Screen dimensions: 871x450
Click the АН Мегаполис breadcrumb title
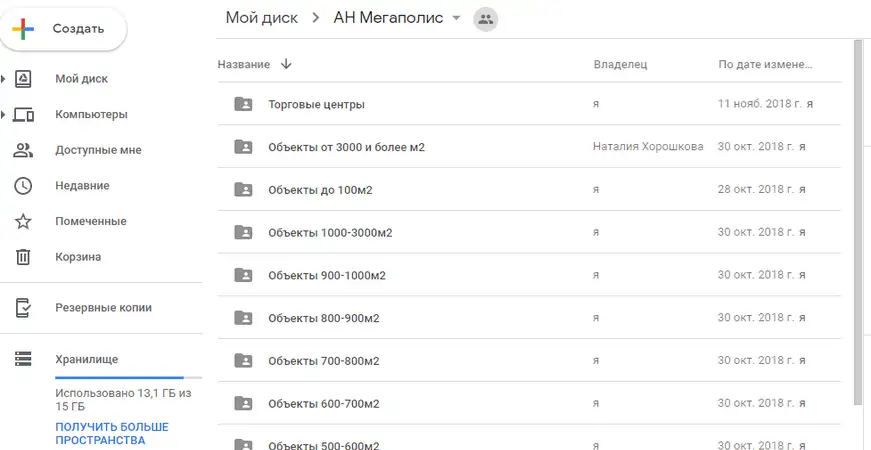tap(388, 18)
